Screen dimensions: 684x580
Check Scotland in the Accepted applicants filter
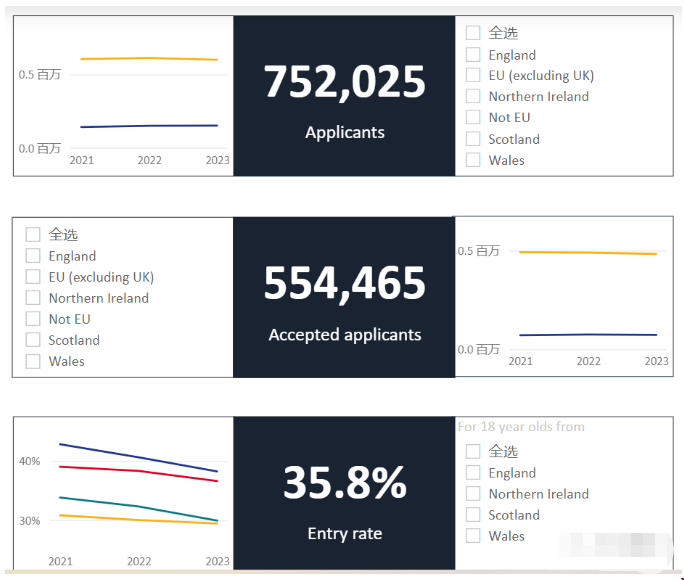33,340
